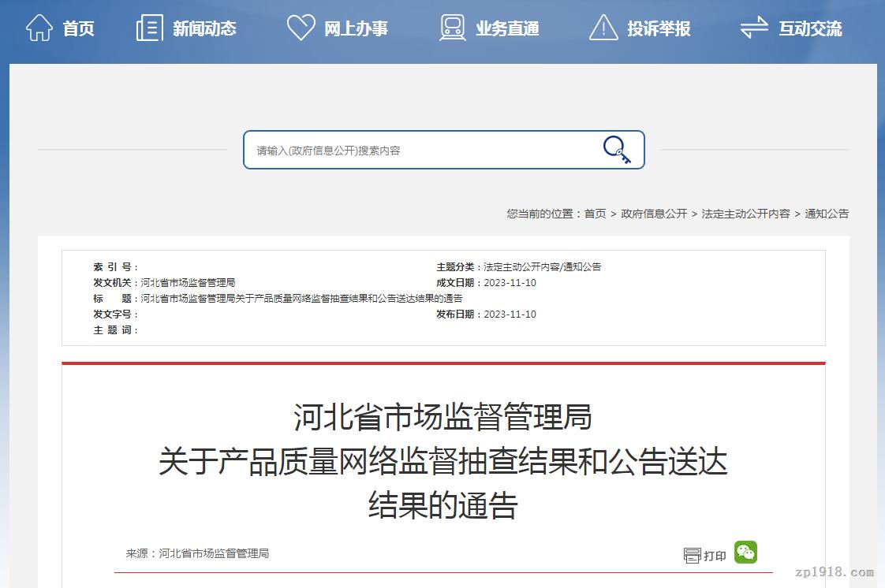Click the magnifier search icon
885x588 pixels.
(617, 150)
